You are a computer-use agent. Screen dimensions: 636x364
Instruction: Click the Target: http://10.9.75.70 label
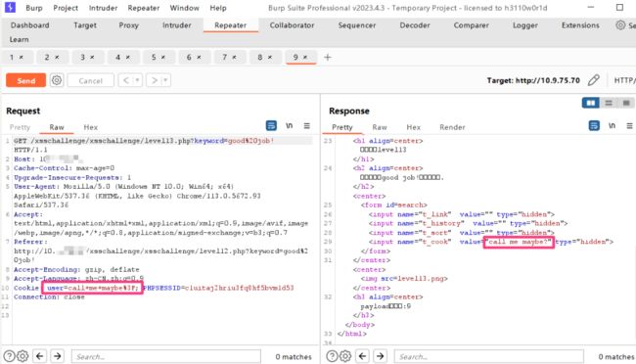(533, 80)
